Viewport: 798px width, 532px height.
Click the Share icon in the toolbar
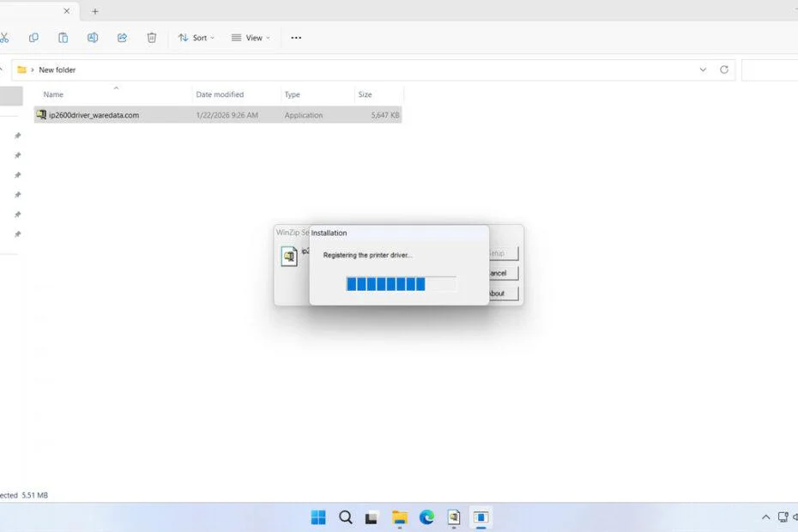coord(122,38)
